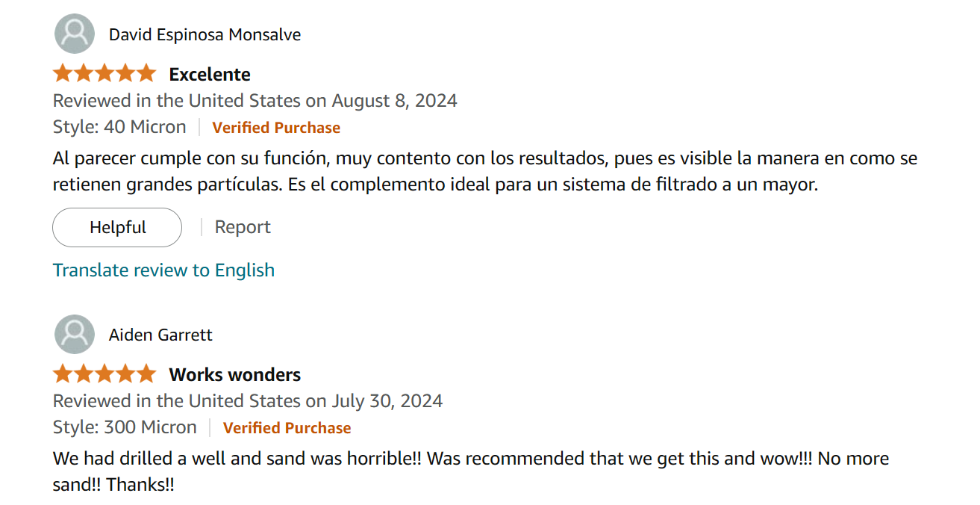Viewport: 980px width, 505px height.
Task: Click Verified Purchase on the 300 Micron review
Action: tap(287, 428)
